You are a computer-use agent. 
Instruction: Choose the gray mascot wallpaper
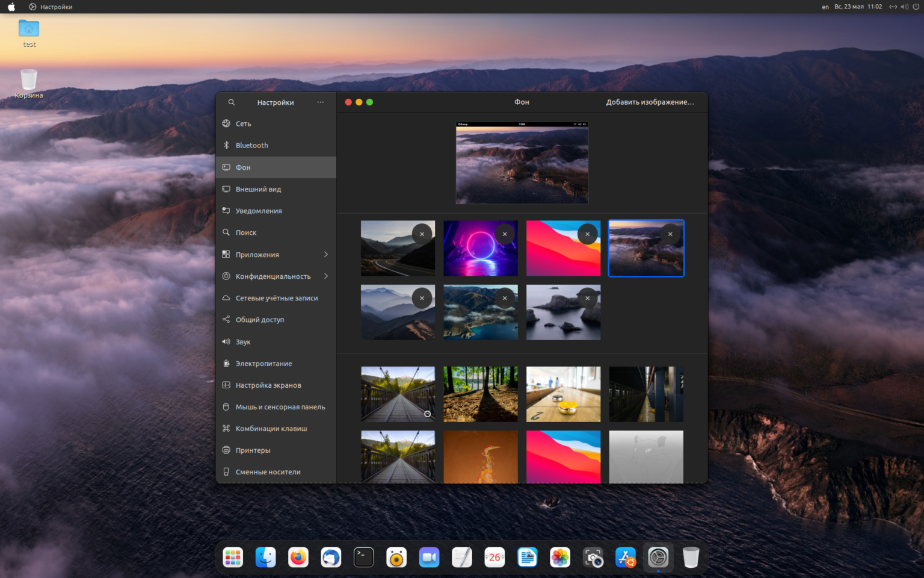point(646,457)
